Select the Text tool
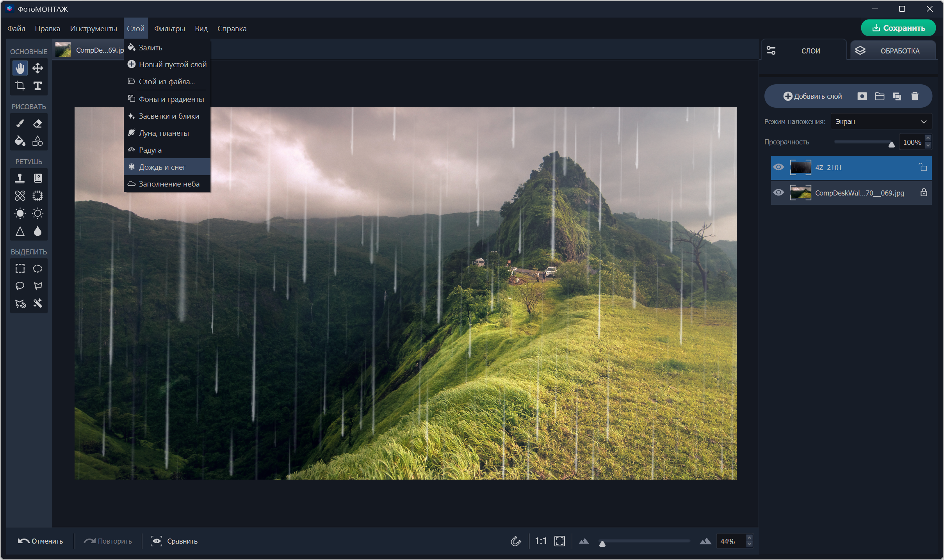Image resolution: width=944 pixels, height=560 pixels. coord(37,86)
